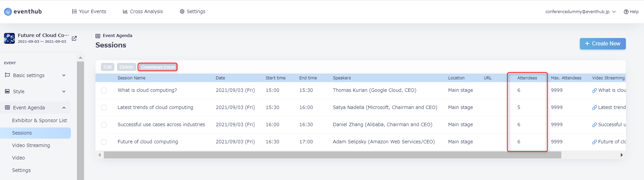Image resolution: width=644 pixels, height=180 pixels.
Task: Click the Edit button
Action: click(108, 67)
